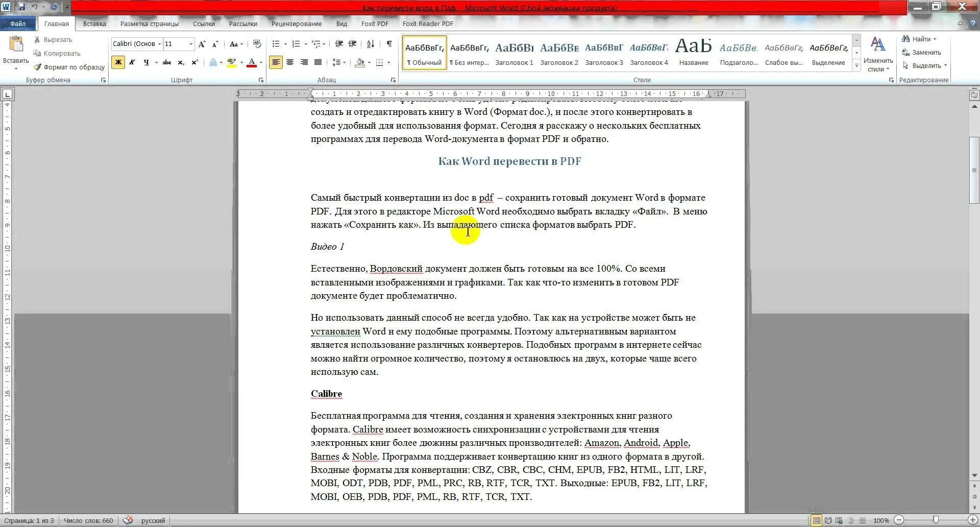Open the Clipboard pane launcher (Буфер обмена)
The height and width of the screenshot is (527, 980).
103,80
